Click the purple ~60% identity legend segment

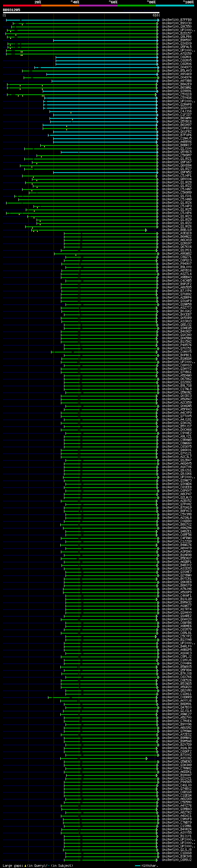click(98, 6)
